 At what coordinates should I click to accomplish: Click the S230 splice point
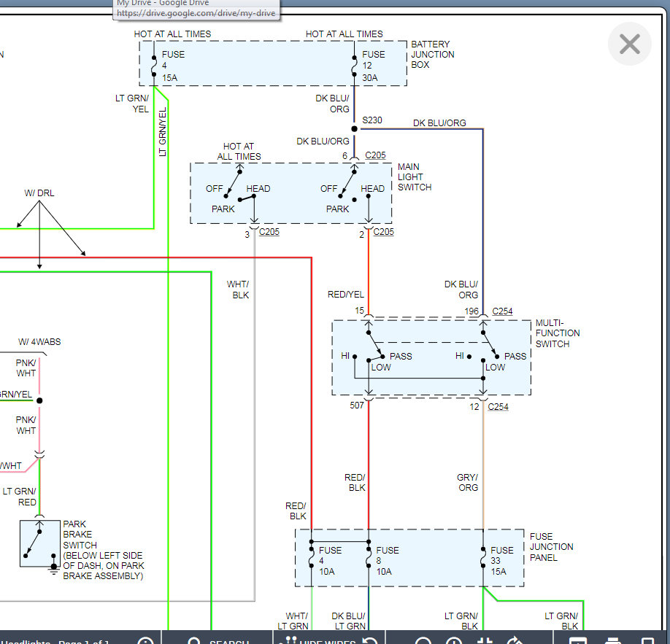pyautogui.click(x=355, y=129)
